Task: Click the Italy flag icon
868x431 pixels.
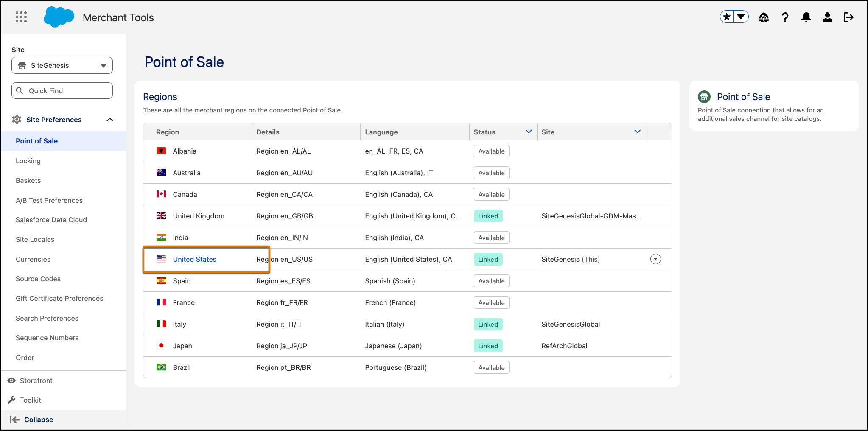Action: pyautogui.click(x=161, y=324)
